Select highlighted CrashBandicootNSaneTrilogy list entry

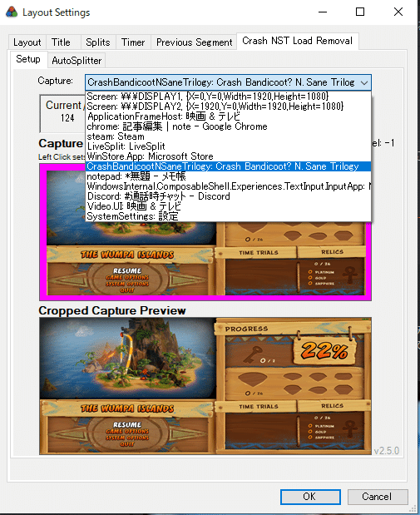(x=229, y=166)
